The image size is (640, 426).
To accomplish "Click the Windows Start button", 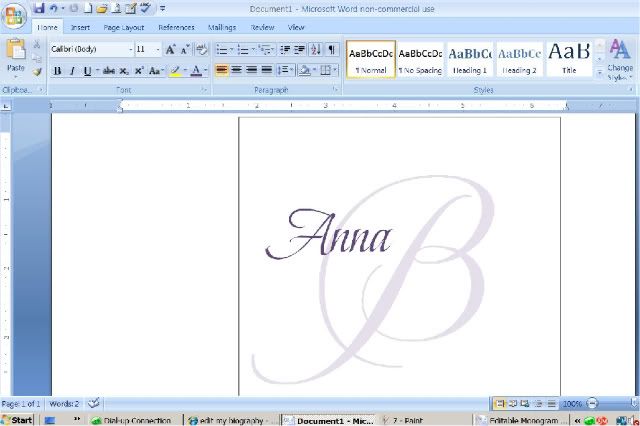I will [x=17, y=420].
